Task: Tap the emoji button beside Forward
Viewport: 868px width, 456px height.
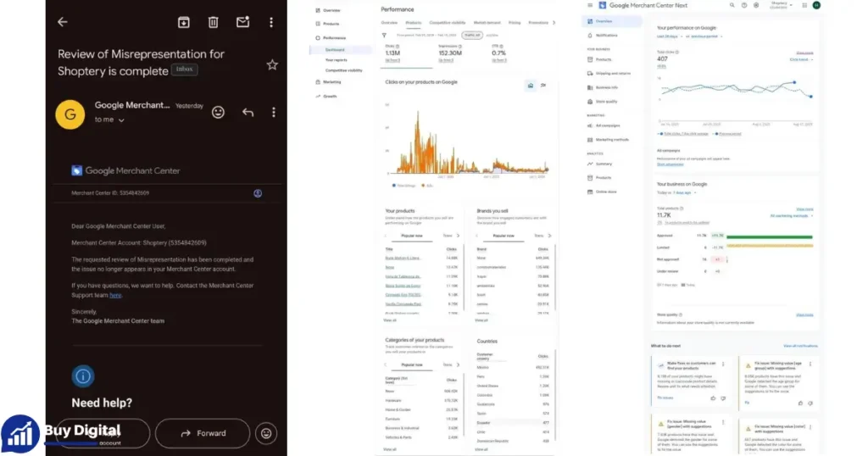Action: pyautogui.click(x=266, y=433)
